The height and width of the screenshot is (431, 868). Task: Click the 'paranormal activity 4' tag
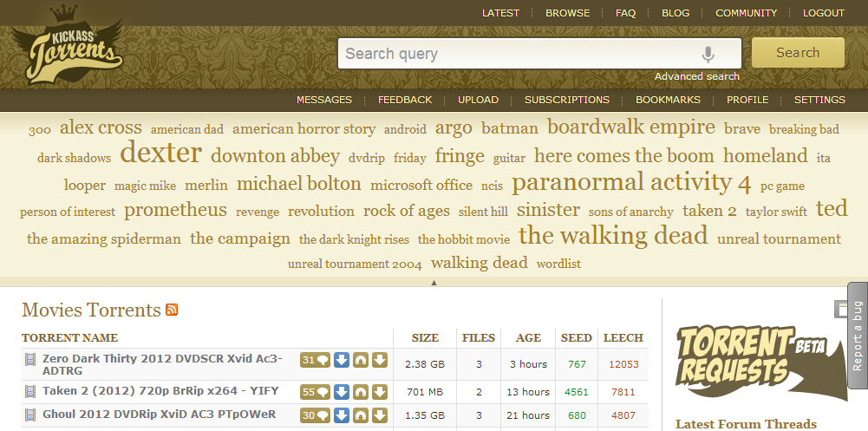631,182
